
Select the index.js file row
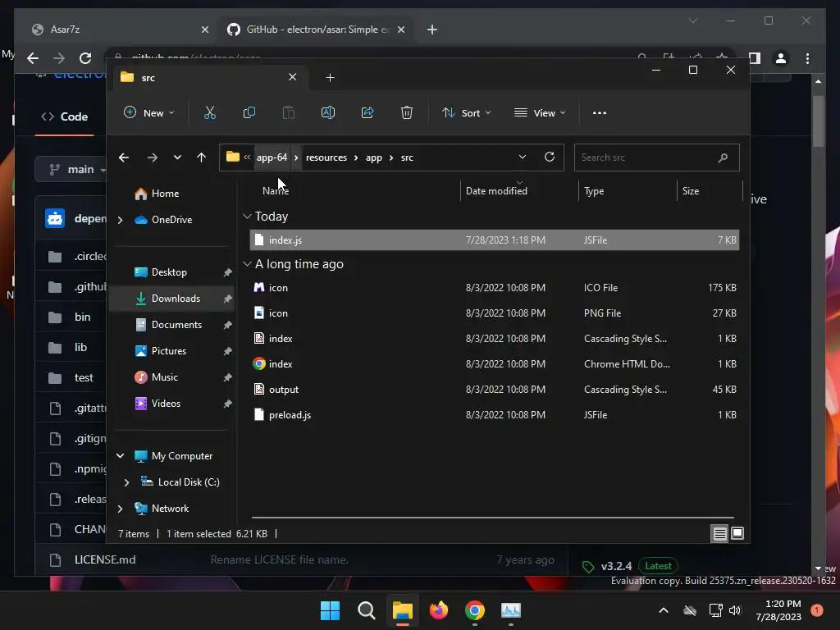(x=495, y=240)
